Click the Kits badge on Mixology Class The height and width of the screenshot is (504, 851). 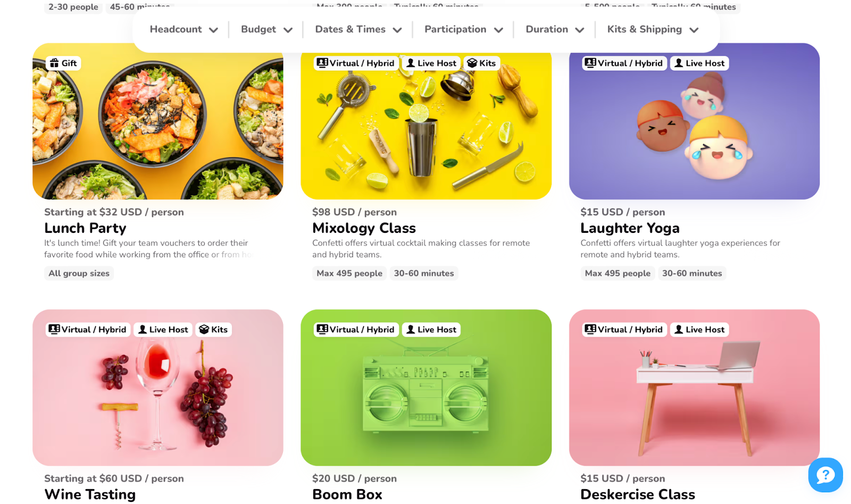(481, 63)
